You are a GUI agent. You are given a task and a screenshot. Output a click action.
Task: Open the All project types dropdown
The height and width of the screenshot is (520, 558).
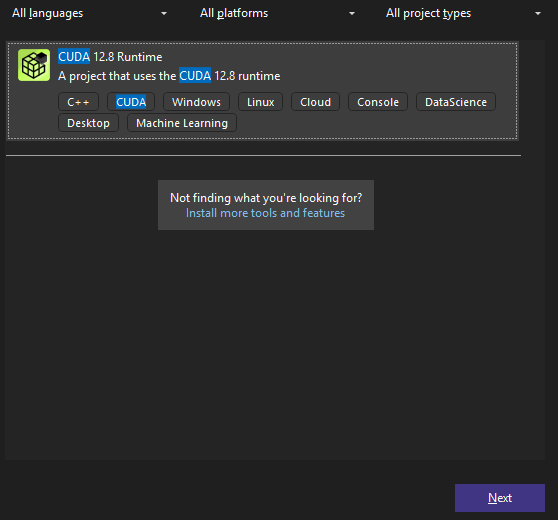[464, 14]
